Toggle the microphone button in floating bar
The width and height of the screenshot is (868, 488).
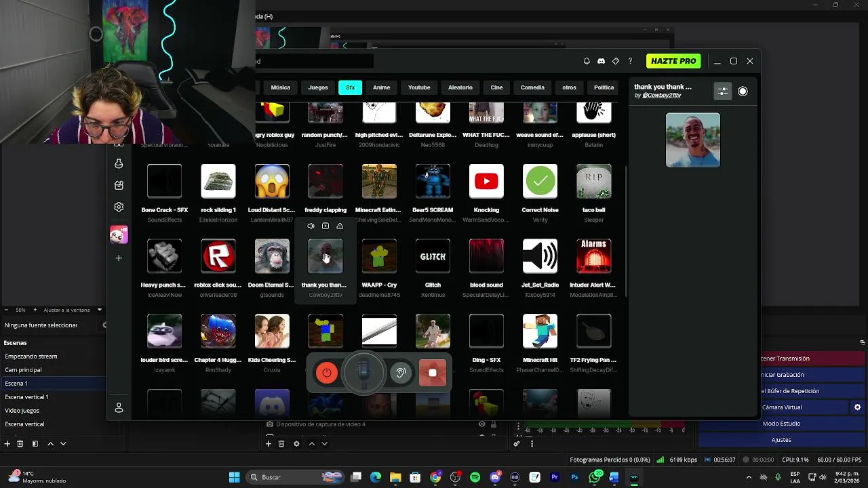(364, 371)
